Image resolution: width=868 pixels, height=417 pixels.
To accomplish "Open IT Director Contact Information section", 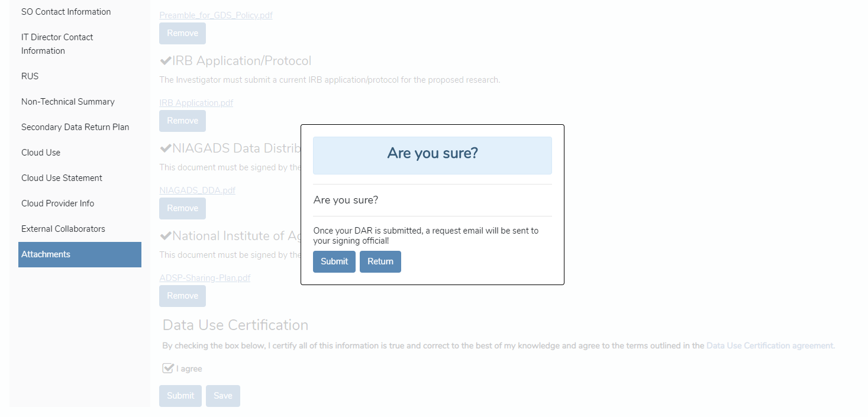I will point(57,44).
